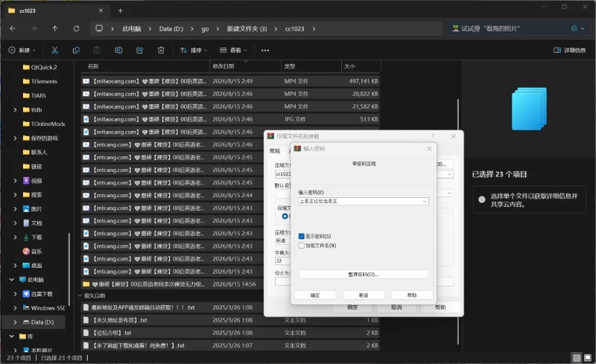596x364 pixels.
Task: Open the 查看 view dropdown
Action: tap(233, 50)
